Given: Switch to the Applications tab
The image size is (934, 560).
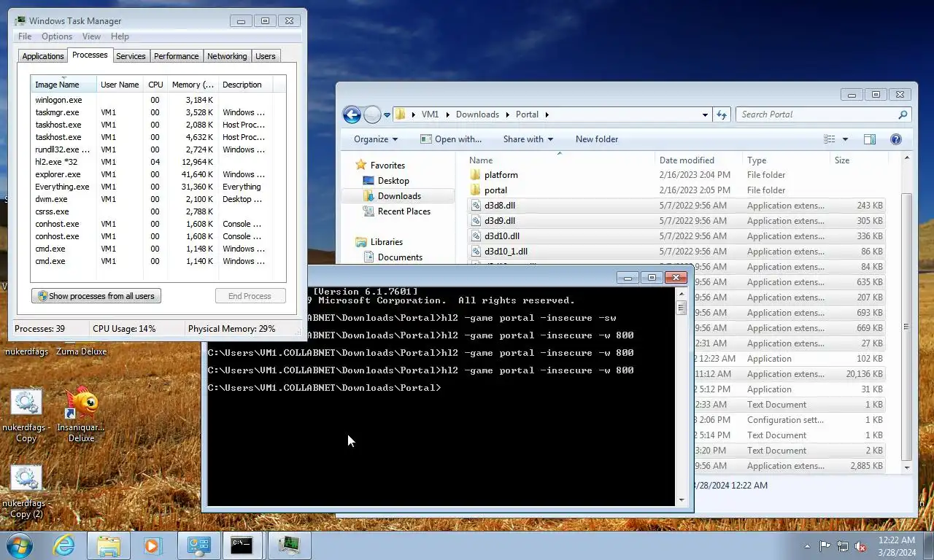Looking at the screenshot, I should [43, 56].
